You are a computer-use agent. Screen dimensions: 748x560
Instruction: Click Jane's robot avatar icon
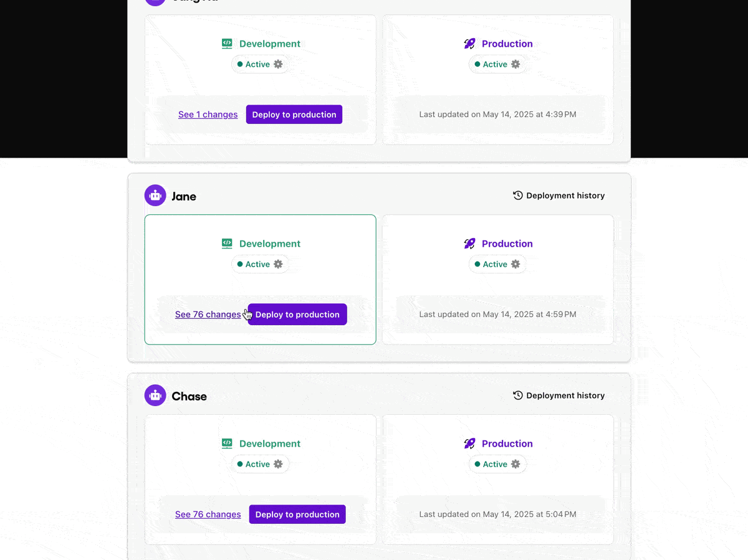coord(155,195)
